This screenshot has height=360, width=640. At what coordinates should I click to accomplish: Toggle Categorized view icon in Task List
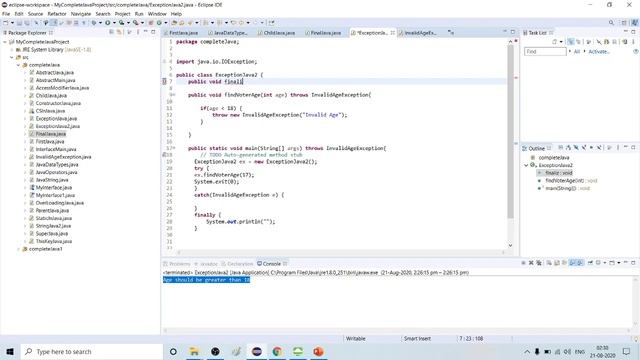[x=571, y=42]
